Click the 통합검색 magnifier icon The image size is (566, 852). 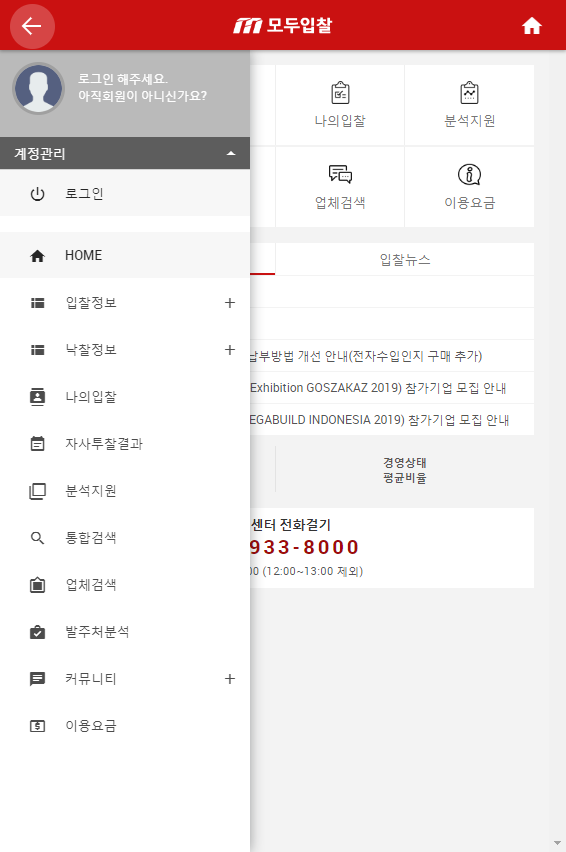(x=37, y=538)
